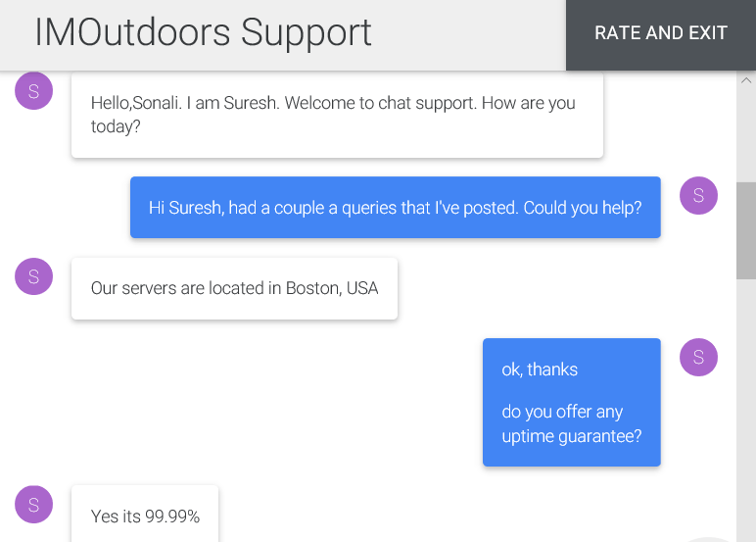
Task: Click the avatar beside the uptime guarantee question
Action: (x=698, y=357)
